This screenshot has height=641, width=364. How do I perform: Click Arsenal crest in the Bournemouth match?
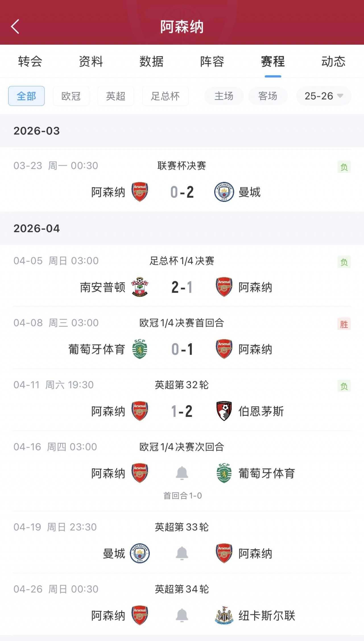point(140,411)
